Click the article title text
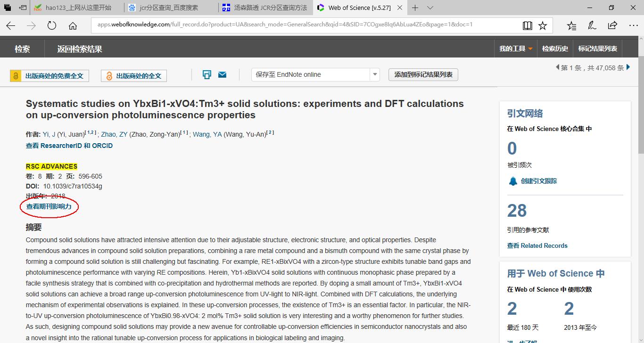 pos(245,109)
